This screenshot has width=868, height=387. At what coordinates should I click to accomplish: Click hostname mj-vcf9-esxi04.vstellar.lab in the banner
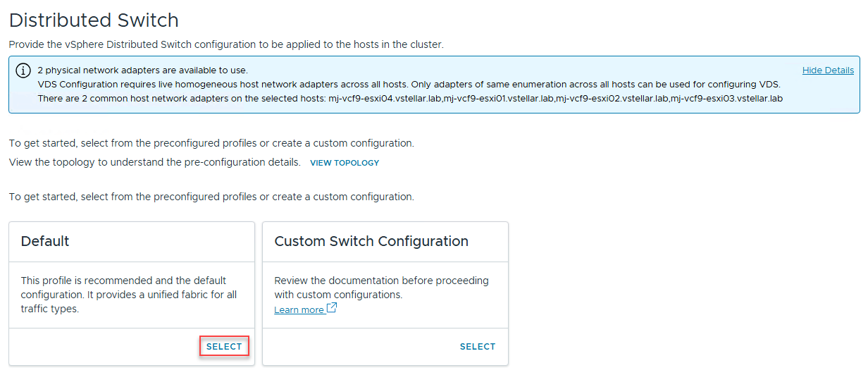click(385, 99)
